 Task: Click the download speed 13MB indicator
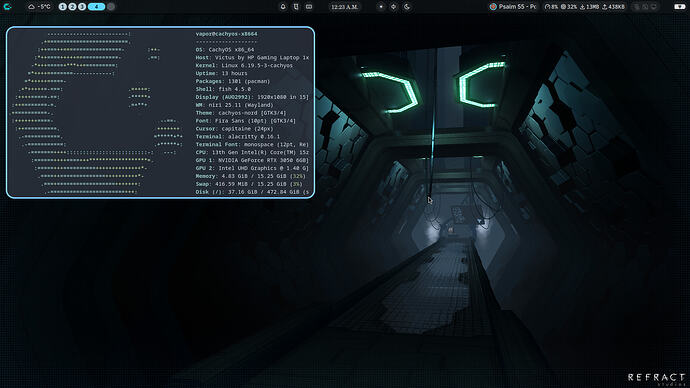(590, 7)
